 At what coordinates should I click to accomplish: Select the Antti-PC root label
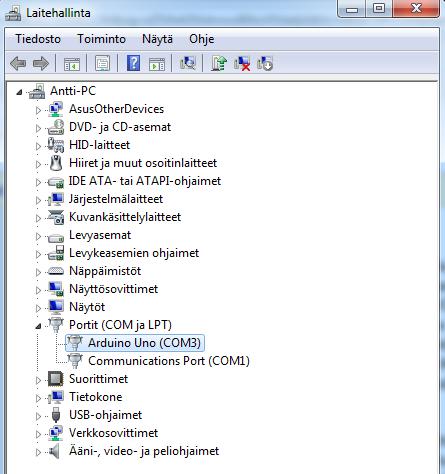[x=73, y=91]
